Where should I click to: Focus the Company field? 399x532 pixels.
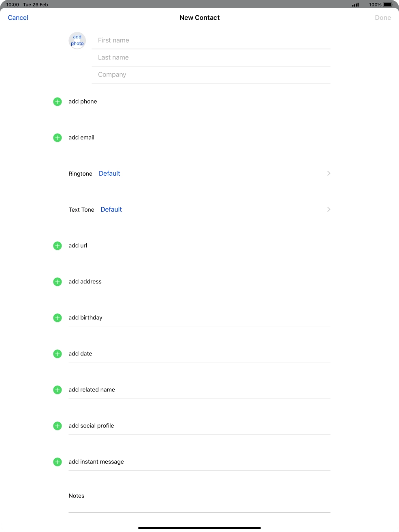(x=211, y=74)
